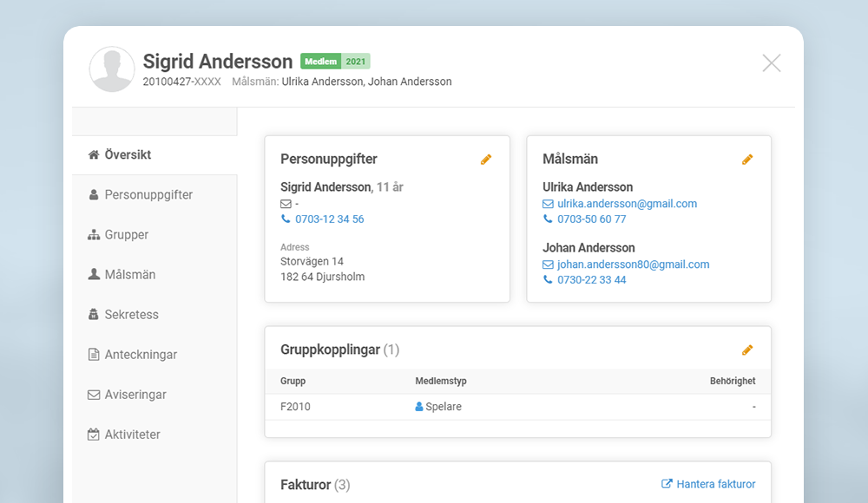
Task: Call Ulrika at 0703-50 60 77
Action: pos(591,219)
